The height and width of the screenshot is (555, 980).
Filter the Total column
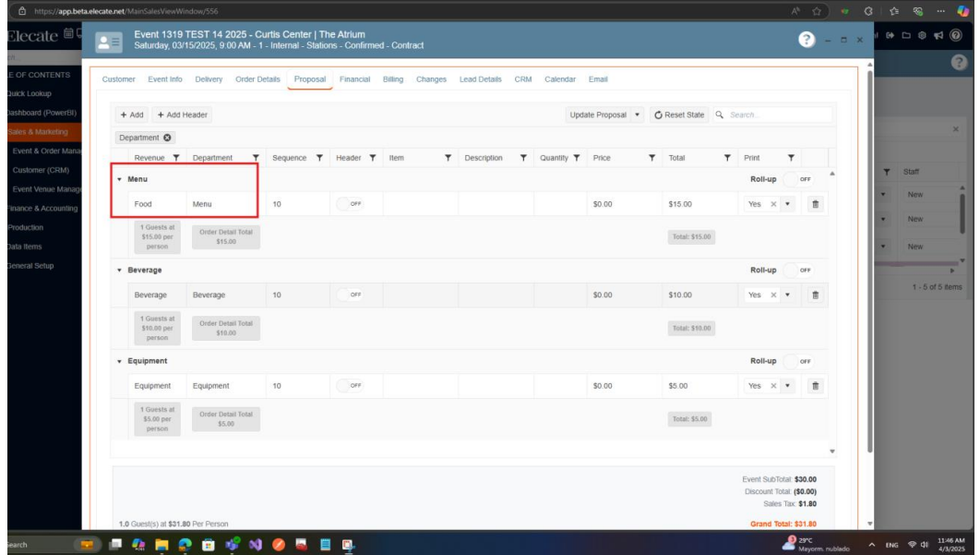coord(727,158)
